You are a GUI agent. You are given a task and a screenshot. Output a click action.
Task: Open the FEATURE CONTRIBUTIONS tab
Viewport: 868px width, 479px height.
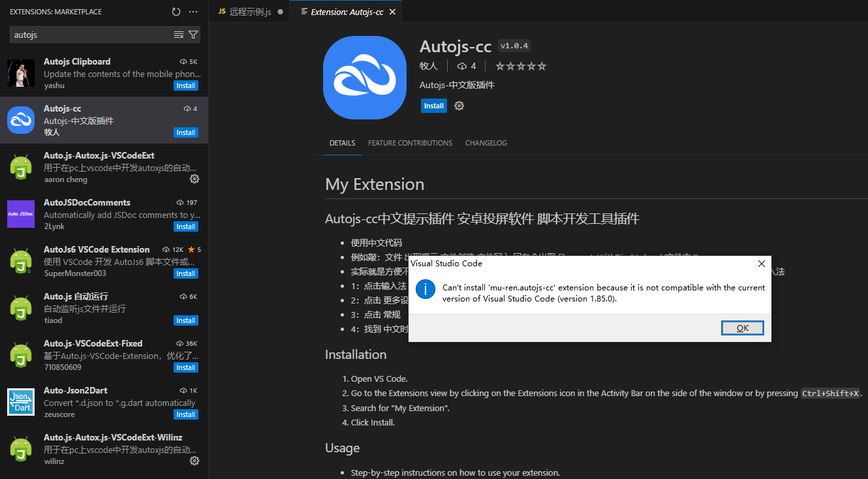[410, 143]
